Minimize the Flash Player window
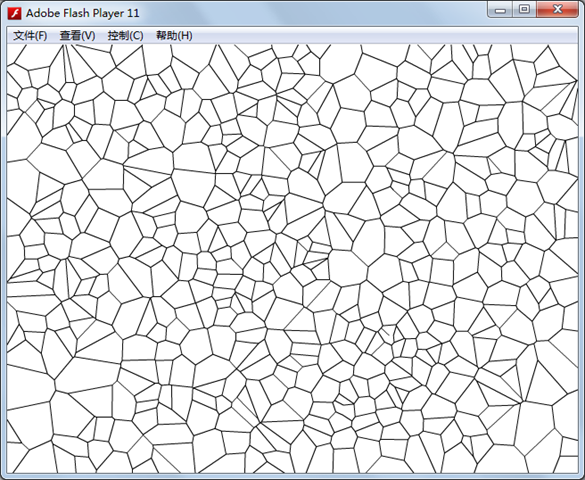Image resolution: width=585 pixels, height=480 pixels. pyautogui.click(x=500, y=10)
